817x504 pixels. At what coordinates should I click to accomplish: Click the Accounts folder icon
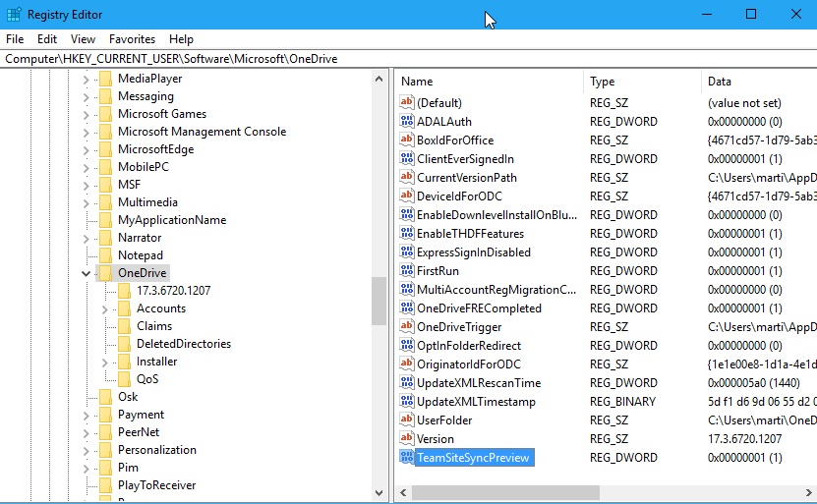click(x=124, y=308)
